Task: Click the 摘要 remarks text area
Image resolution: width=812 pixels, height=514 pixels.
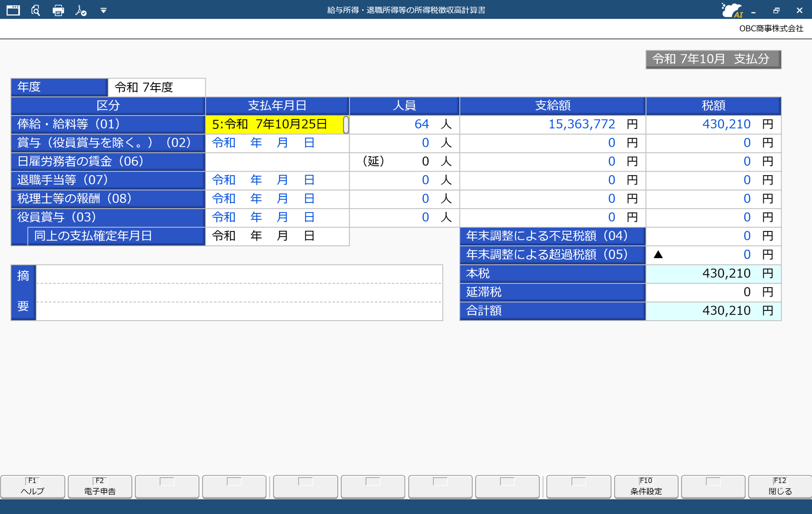Action: [239, 293]
